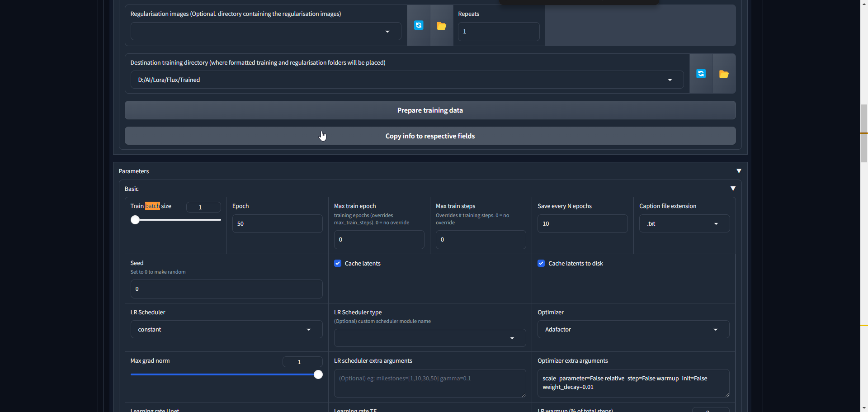
Task: Click the Seed input field
Action: [226, 289]
